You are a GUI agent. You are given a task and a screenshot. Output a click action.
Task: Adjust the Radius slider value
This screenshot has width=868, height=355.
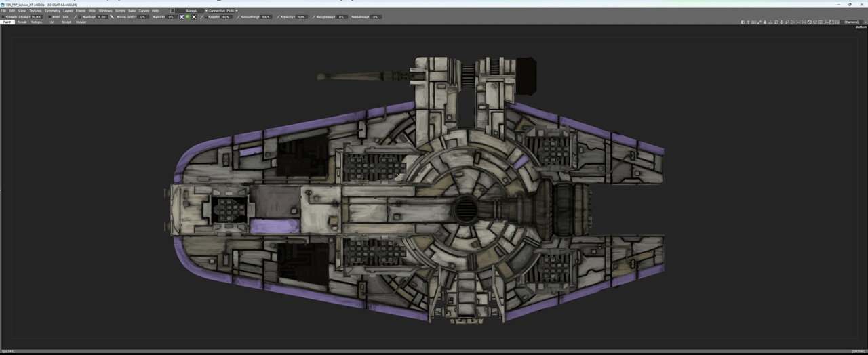pyautogui.click(x=102, y=17)
